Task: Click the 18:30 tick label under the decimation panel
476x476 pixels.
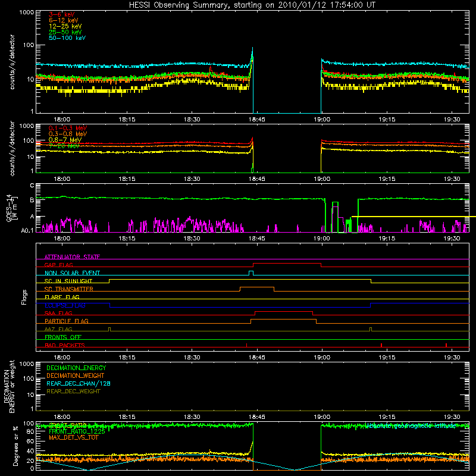Action: (192, 417)
